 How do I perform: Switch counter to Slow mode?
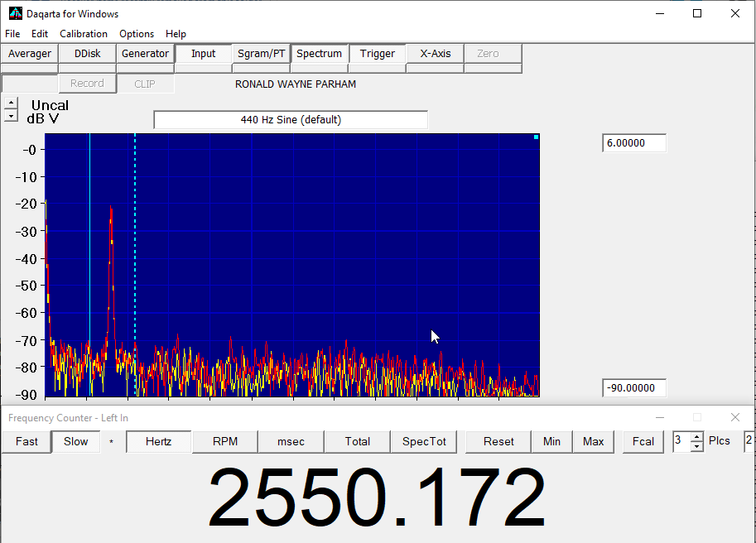point(75,441)
